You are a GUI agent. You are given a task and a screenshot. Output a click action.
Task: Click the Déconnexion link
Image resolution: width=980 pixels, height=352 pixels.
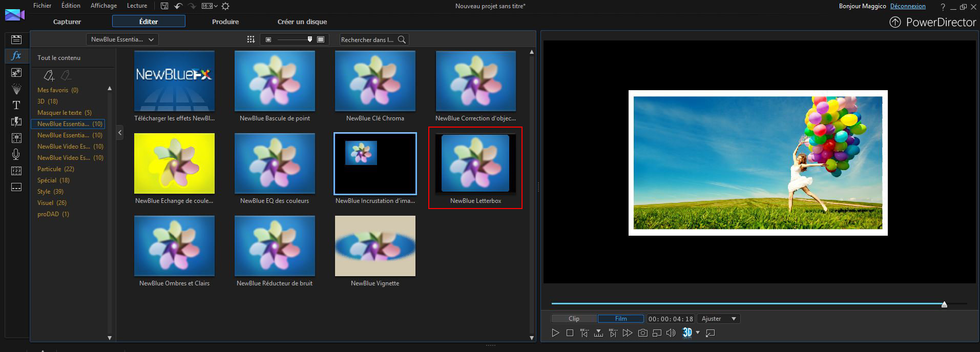tap(908, 6)
